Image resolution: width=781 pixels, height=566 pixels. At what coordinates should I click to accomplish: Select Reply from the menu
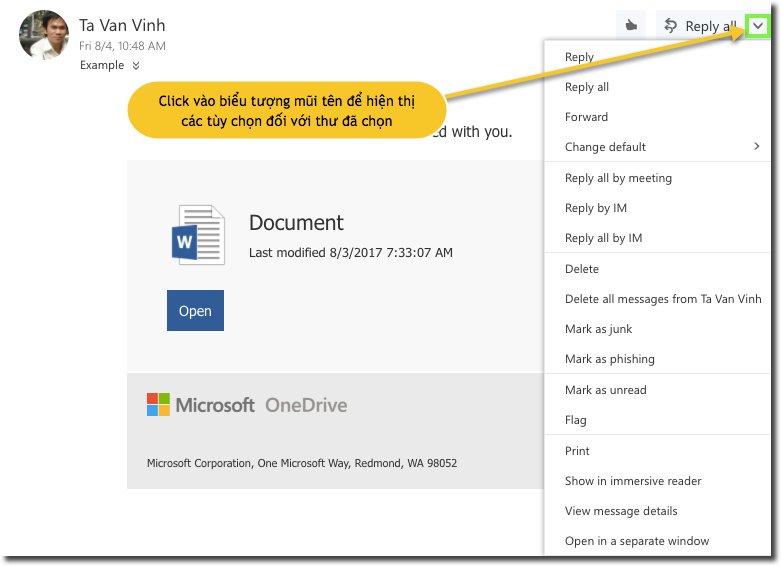pos(579,57)
